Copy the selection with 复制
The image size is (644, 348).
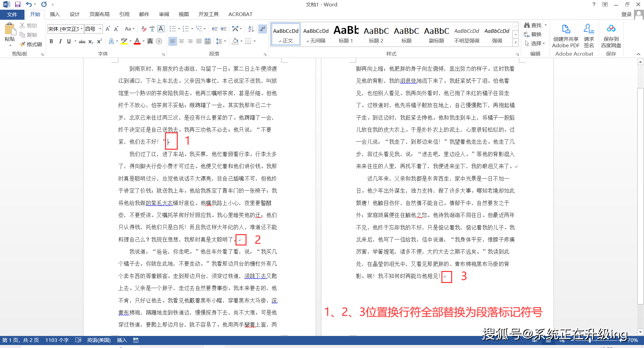point(28,35)
